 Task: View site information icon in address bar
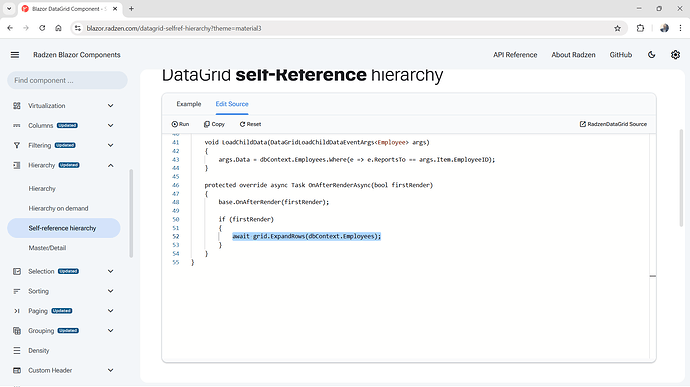pyautogui.click(x=78, y=28)
